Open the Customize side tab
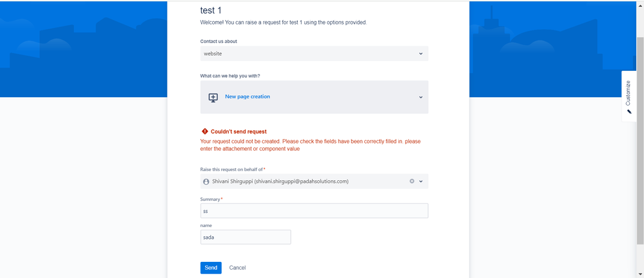This screenshot has width=644, height=278. click(x=629, y=97)
